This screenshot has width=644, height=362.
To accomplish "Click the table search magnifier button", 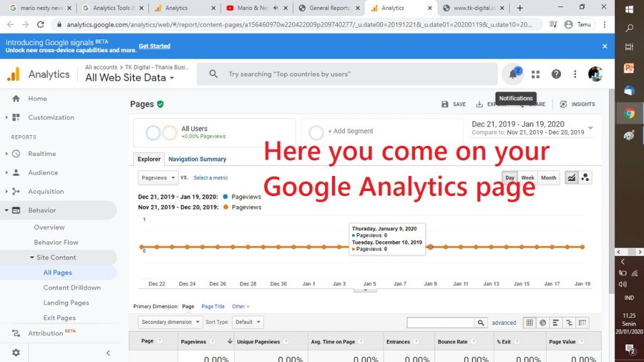I will pyautogui.click(x=481, y=322).
